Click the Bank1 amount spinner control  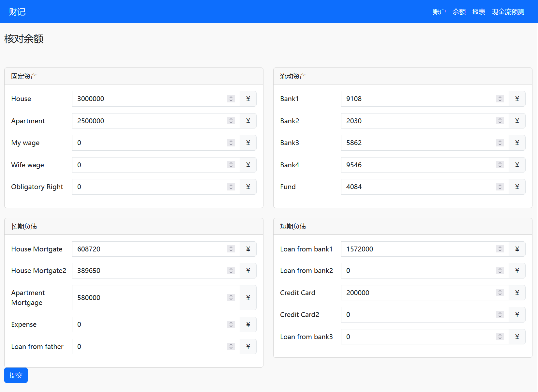click(x=500, y=99)
